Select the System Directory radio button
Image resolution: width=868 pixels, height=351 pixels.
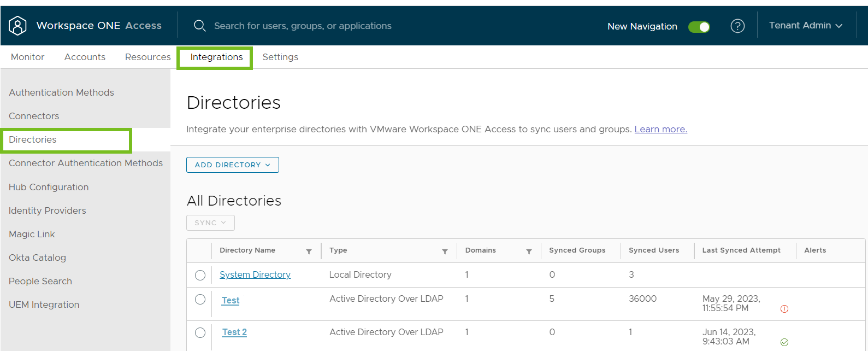point(200,275)
